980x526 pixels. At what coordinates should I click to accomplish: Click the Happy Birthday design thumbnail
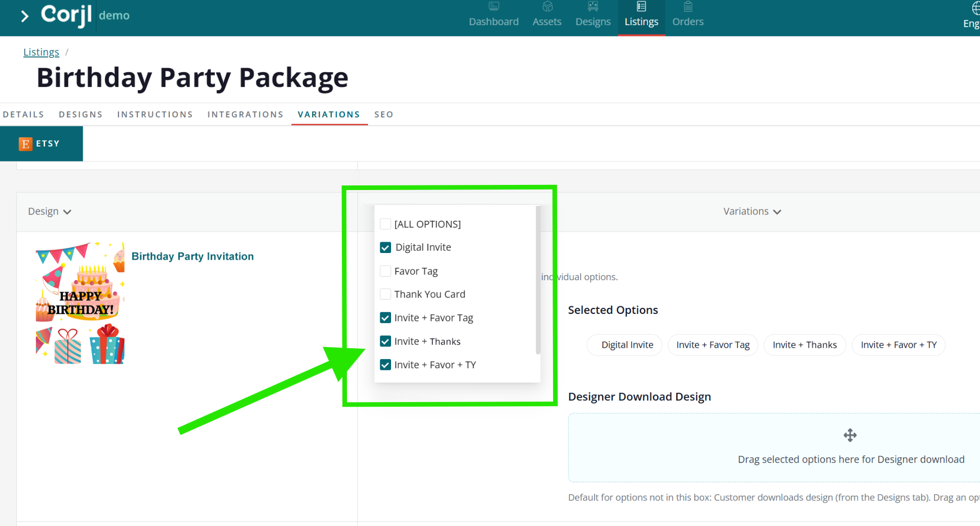pos(80,303)
